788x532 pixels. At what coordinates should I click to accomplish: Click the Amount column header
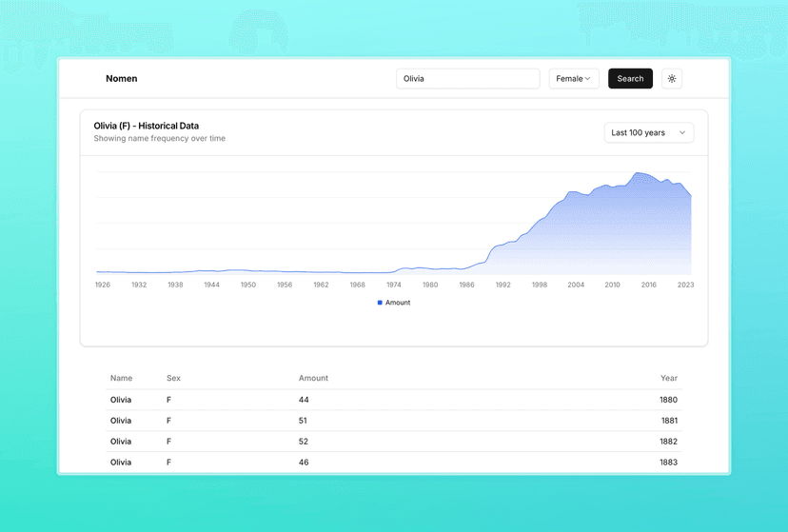313,378
